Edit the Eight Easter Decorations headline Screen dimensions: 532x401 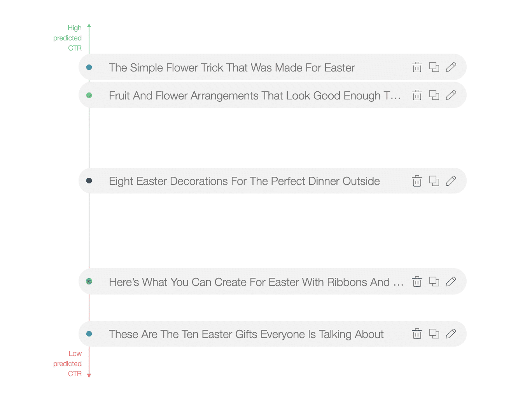click(x=451, y=181)
